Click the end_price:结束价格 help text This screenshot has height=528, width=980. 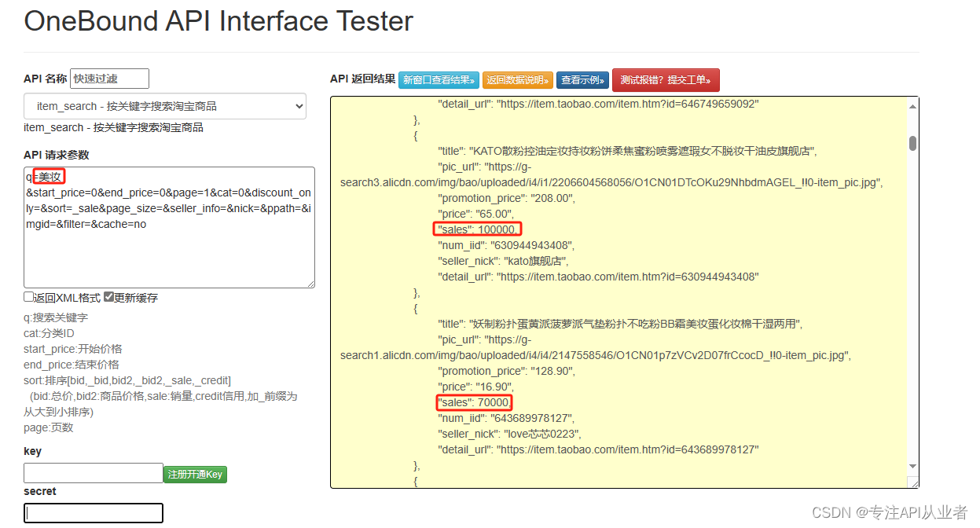pos(72,365)
